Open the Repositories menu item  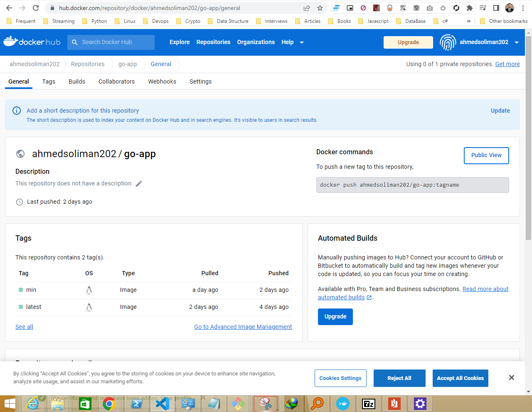[213, 42]
